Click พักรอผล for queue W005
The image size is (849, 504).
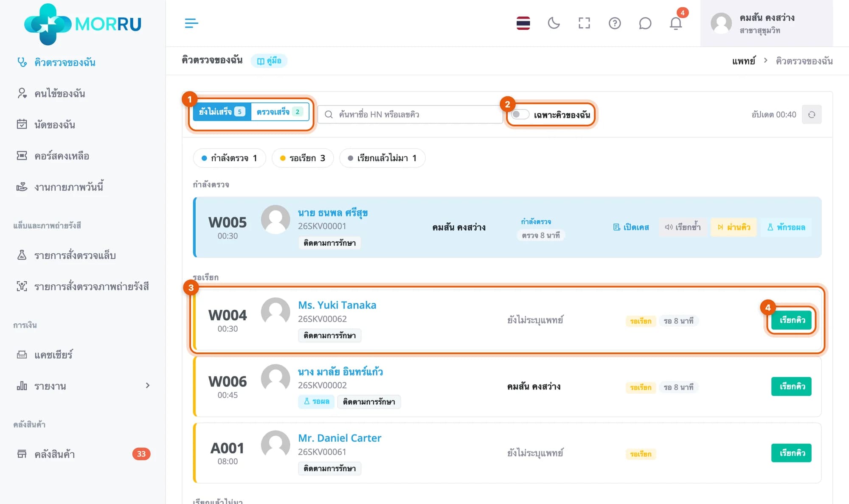pos(786,227)
